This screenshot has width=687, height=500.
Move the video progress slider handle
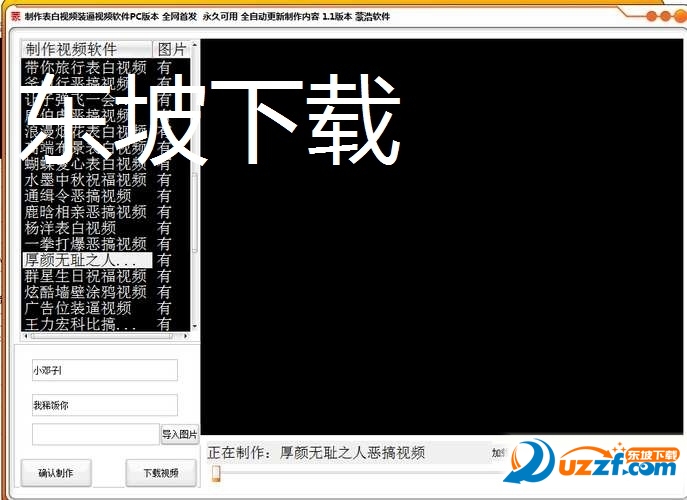[x=216, y=473]
